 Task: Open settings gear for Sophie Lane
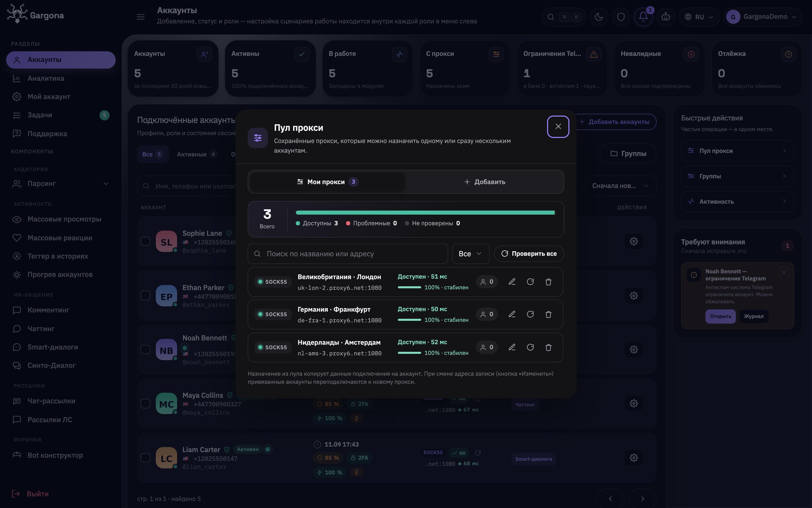(x=634, y=241)
